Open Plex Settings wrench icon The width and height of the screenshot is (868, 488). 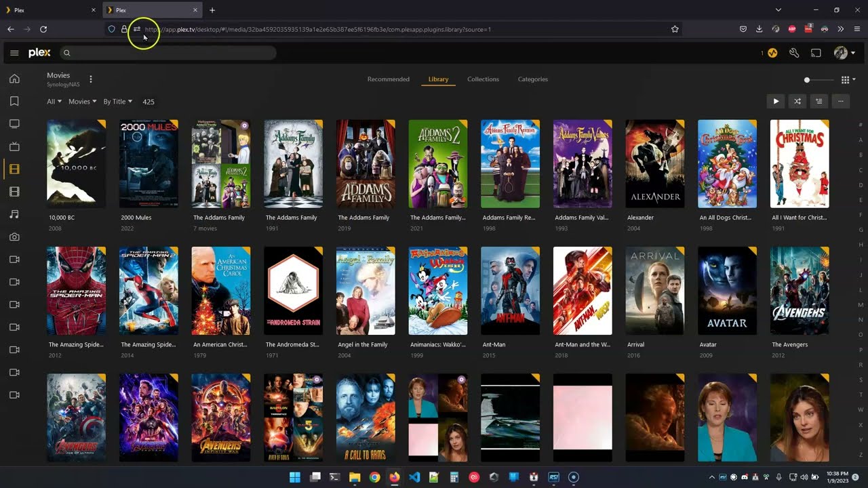794,53
